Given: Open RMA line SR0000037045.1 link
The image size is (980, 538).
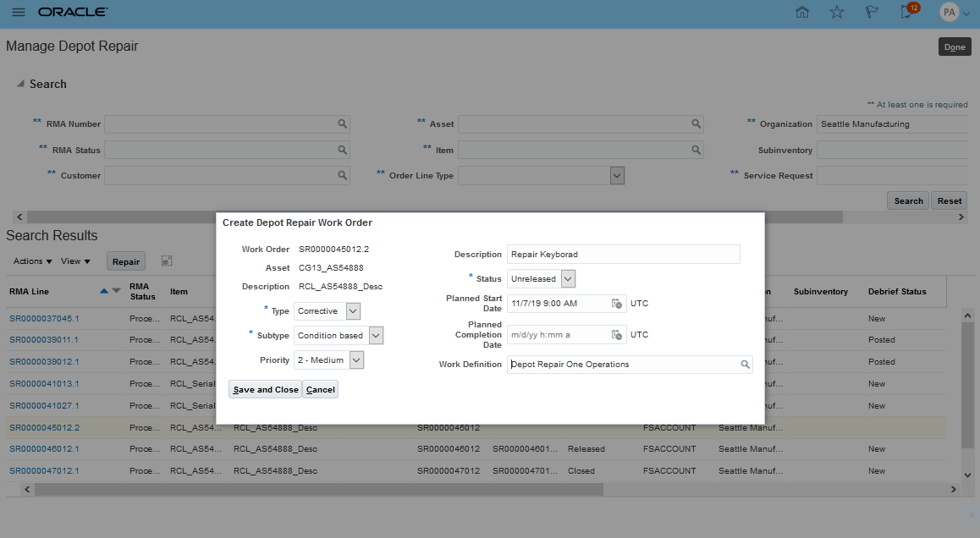Looking at the screenshot, I should 44,319.
